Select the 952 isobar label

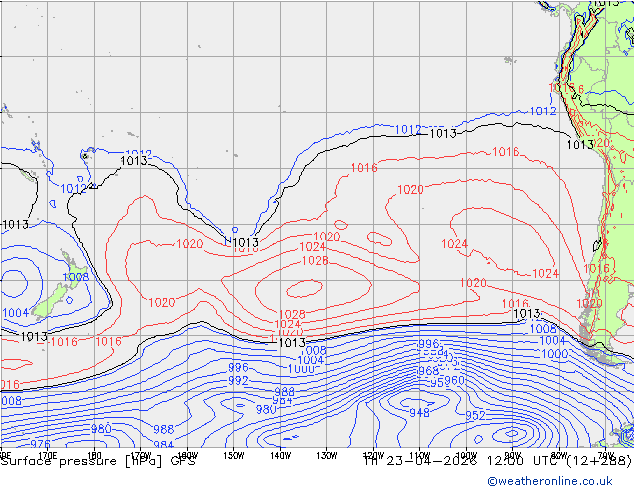coord(475,415)
